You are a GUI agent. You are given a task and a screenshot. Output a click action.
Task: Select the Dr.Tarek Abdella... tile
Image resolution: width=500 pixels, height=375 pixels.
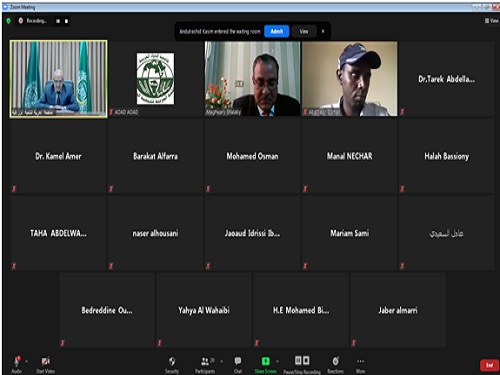click(x=447, y=79)
